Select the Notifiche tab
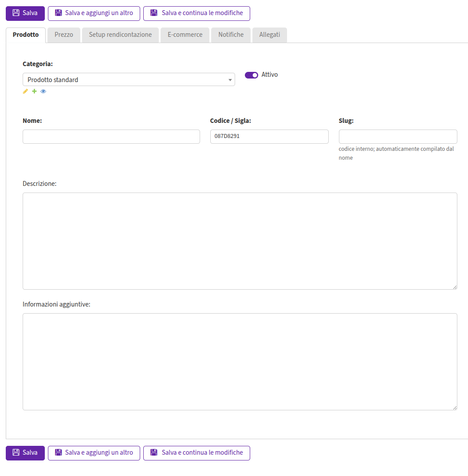The width and height of the screenshot is (468, 476). [231, 35]
